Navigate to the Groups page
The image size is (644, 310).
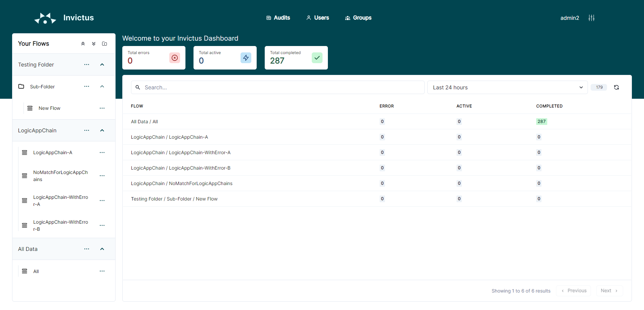pyautogui.click(x=358, y=18)
